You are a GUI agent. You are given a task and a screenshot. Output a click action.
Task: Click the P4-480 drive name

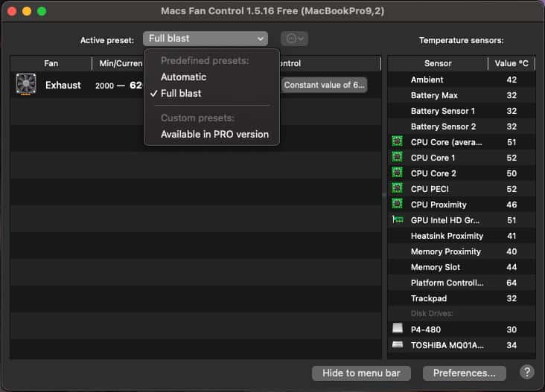(x=426, y=330)
